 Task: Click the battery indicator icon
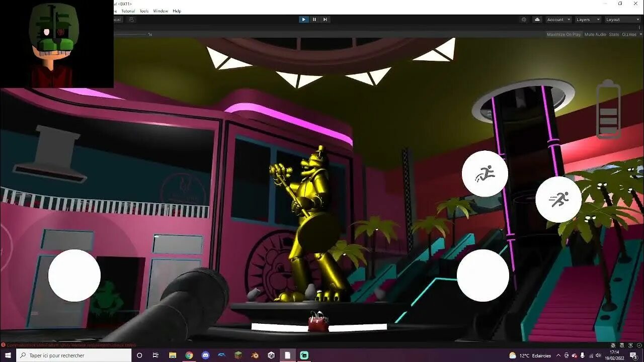tap(608, 109)
